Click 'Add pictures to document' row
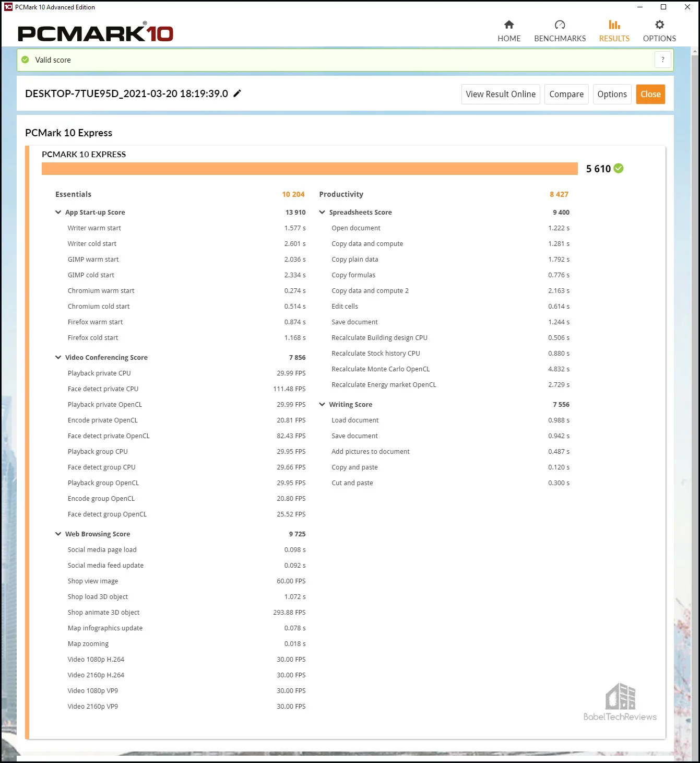700x763 pixels. (x=450, y=452)
